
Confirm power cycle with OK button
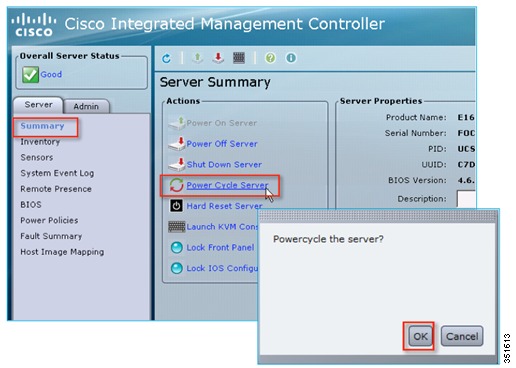pos(420,336)
